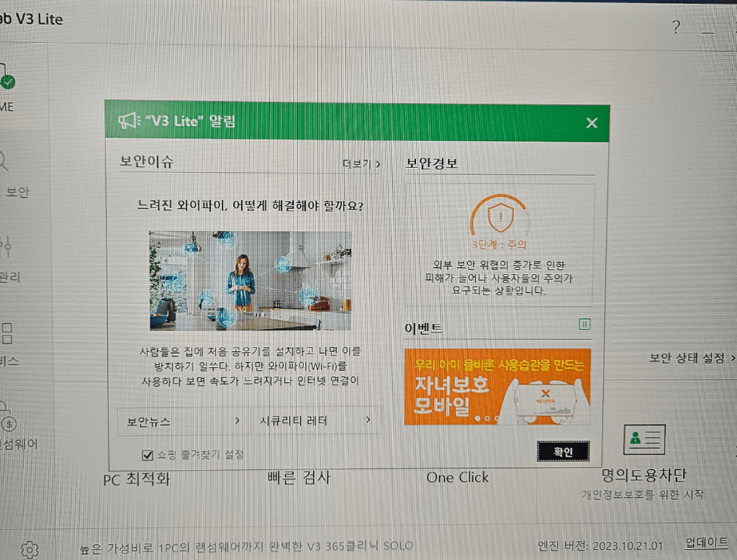This screenshot has width=737, height=560.
Task: Click the 엔진 버전 2023.10.21.01 text
Action: pyautogui.click(x=600, y=546)
